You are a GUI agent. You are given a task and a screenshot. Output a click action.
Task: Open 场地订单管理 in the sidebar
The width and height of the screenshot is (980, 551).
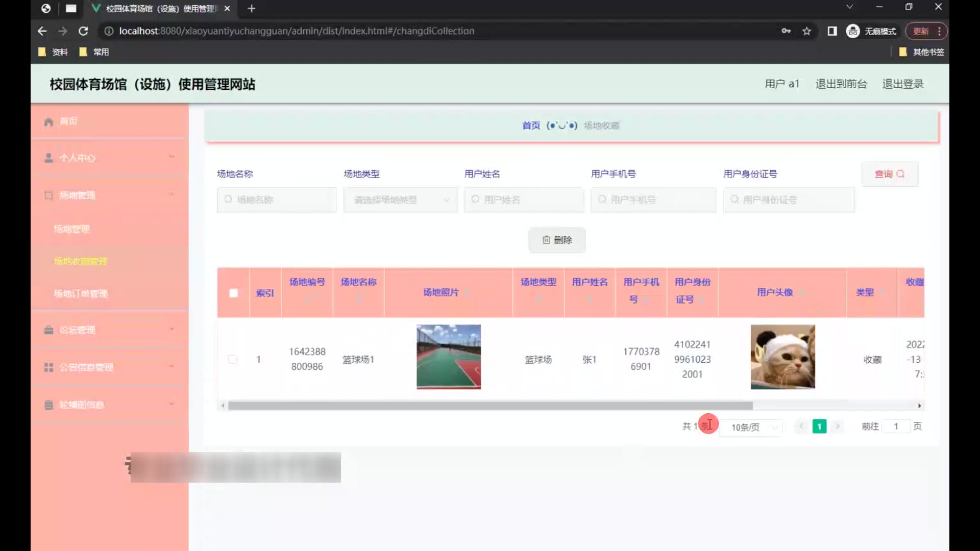81,294
